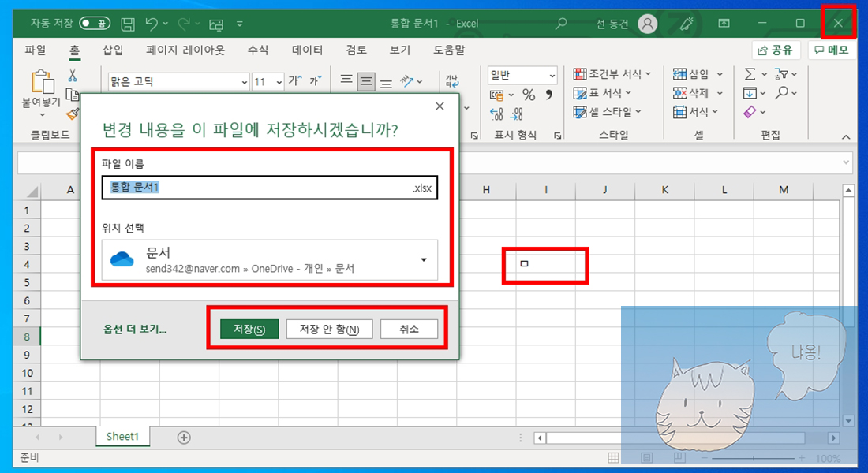Click the user account avatar
Viewport: 868px width, 473px height.
pos(647,23)
